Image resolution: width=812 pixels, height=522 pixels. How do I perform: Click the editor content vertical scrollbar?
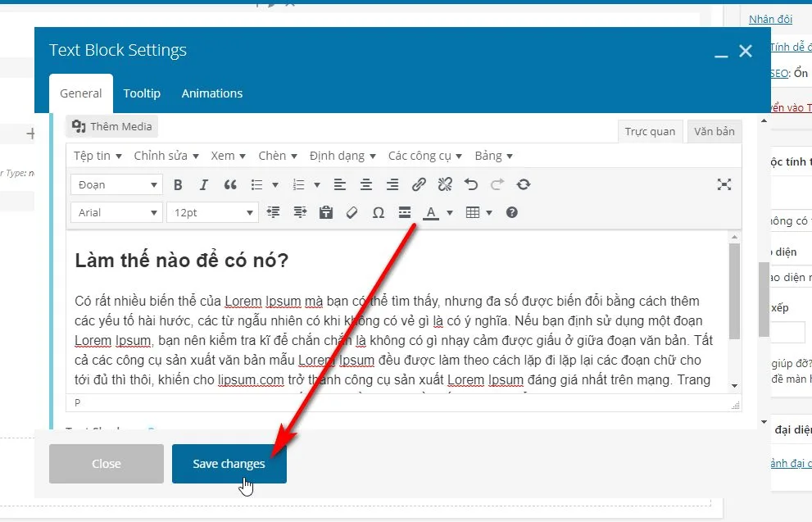pos(734,292)
